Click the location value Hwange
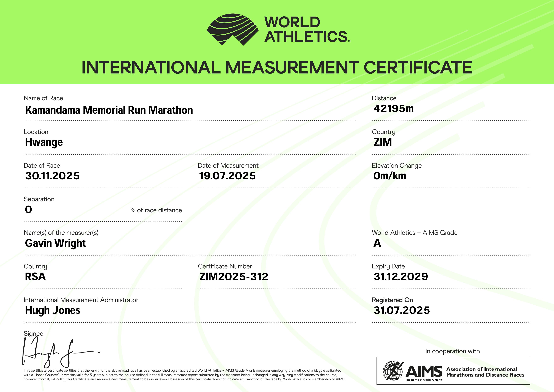 pos(44,142)
